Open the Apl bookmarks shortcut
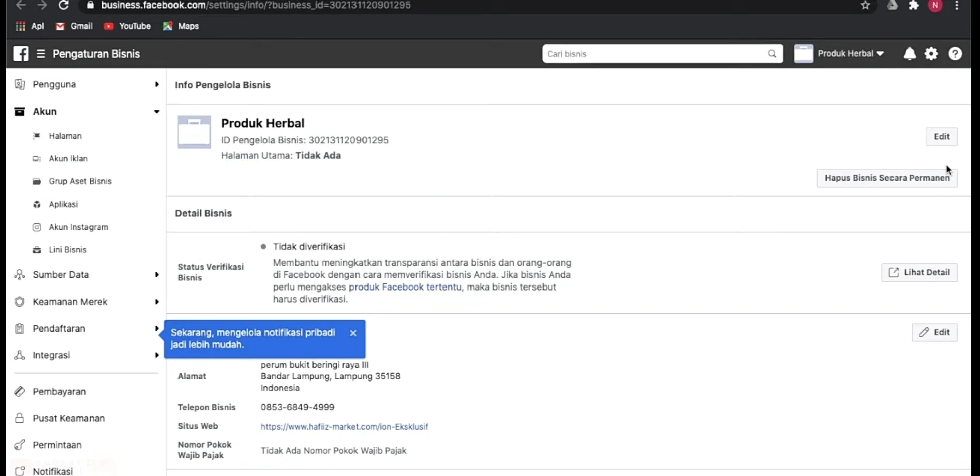The height and width of the screenshot is (476, 980). (30, 26)
